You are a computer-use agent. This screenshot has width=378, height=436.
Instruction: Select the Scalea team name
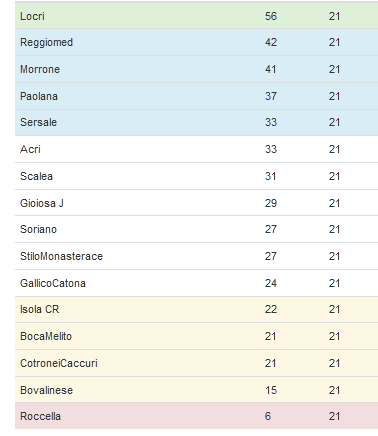pos(36,176)
